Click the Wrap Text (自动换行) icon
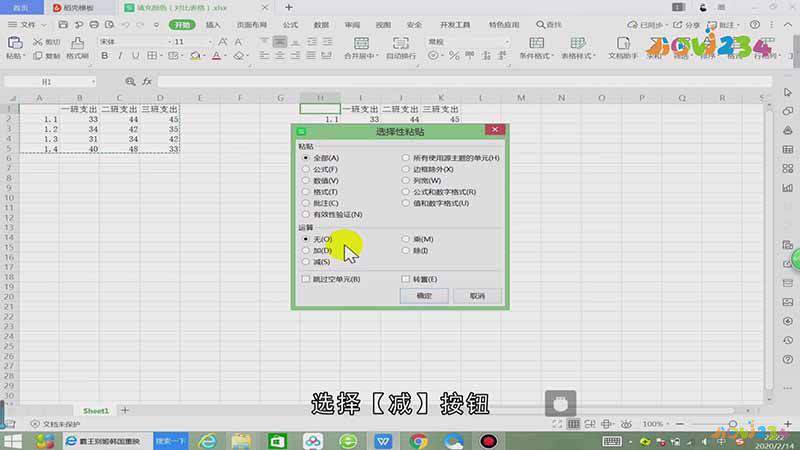Viewport: 800px width, 450px height. [x=401, y=43]
